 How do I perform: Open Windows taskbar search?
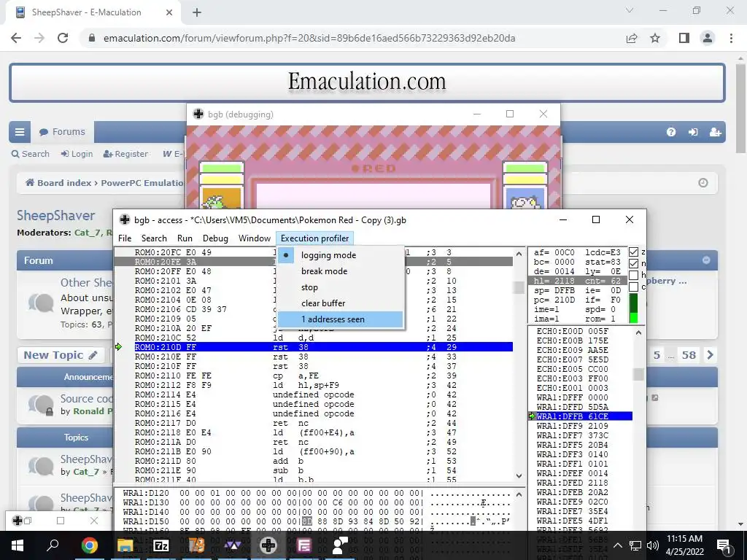click(x=53, y=545)
